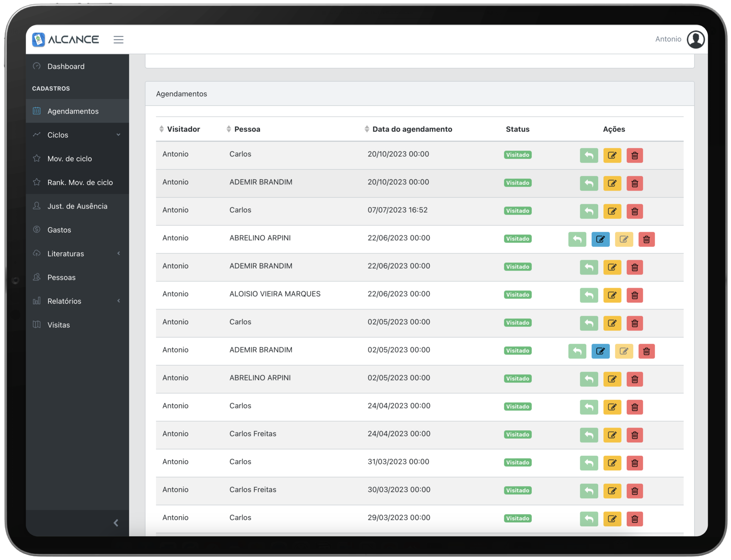Click the hamburger menu icon
This screenshot has height=560, width=731.
tap(118, 40)
